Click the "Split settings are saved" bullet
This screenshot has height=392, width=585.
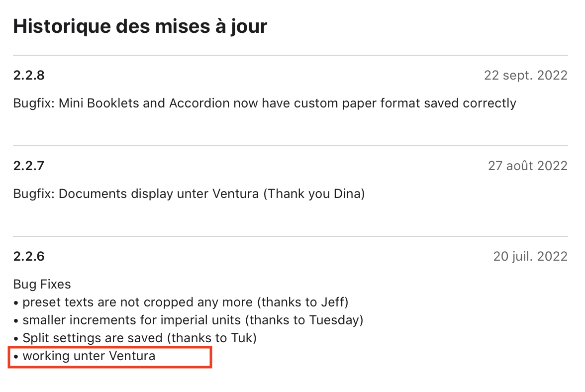click(x=93, y=338)
